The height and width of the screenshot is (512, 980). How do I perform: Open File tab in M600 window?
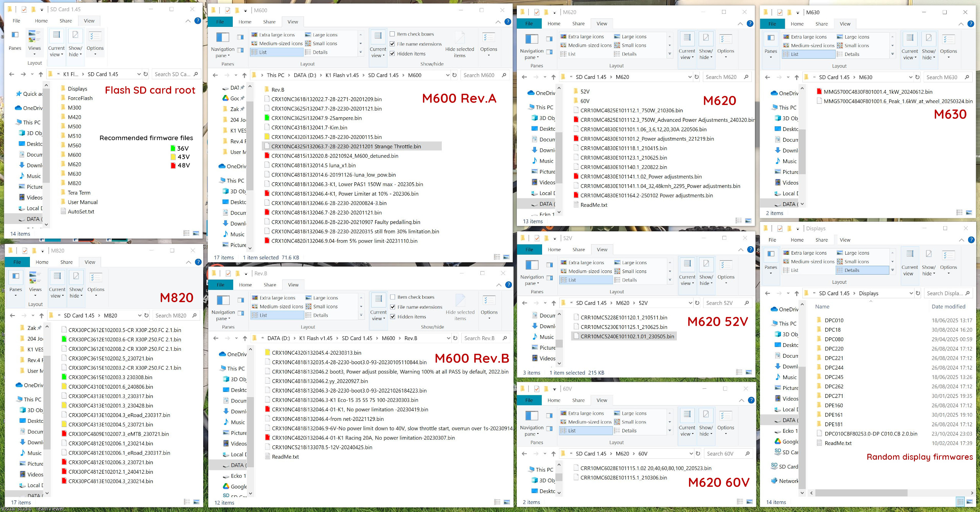point(220,22)
